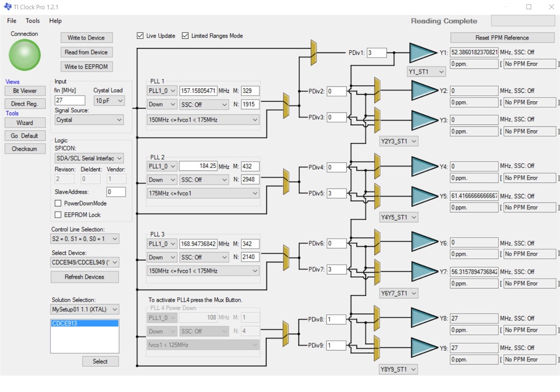Click the PDiv1 value field
The width and height of the screenshot is (560, 392).
pyautogui.click(x=377, y=53)
